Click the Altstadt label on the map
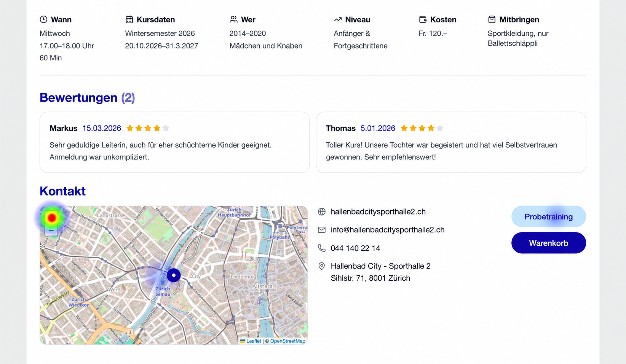The height and width of the screenshot is (364, 626). point(262,286)
